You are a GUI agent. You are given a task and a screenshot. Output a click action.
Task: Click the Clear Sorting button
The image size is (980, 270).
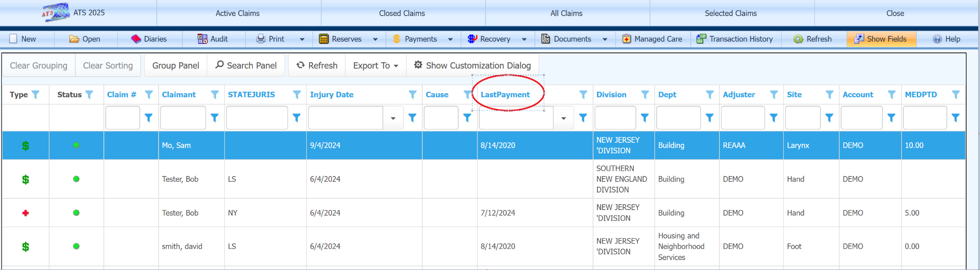click(108, 65)
